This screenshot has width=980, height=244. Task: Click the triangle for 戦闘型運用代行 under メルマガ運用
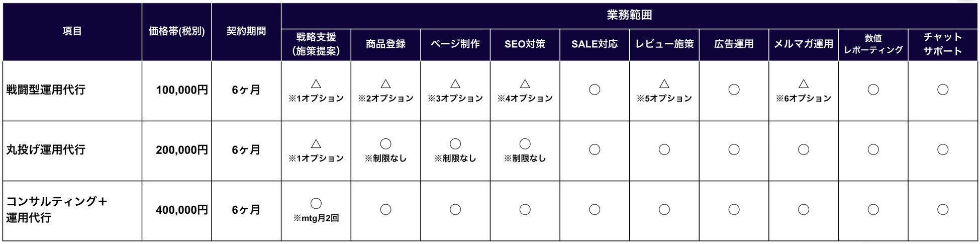[804, 84]
